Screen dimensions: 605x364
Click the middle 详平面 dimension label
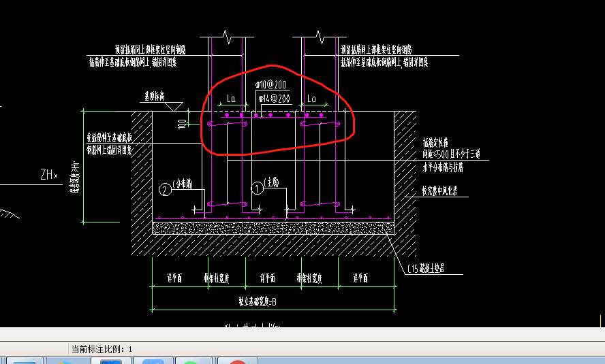[267, 278]
